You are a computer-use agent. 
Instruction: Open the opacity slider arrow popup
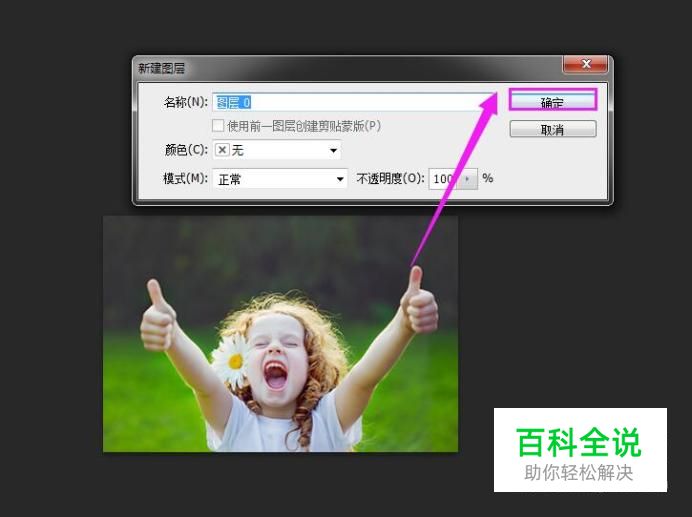coord(468,179)
